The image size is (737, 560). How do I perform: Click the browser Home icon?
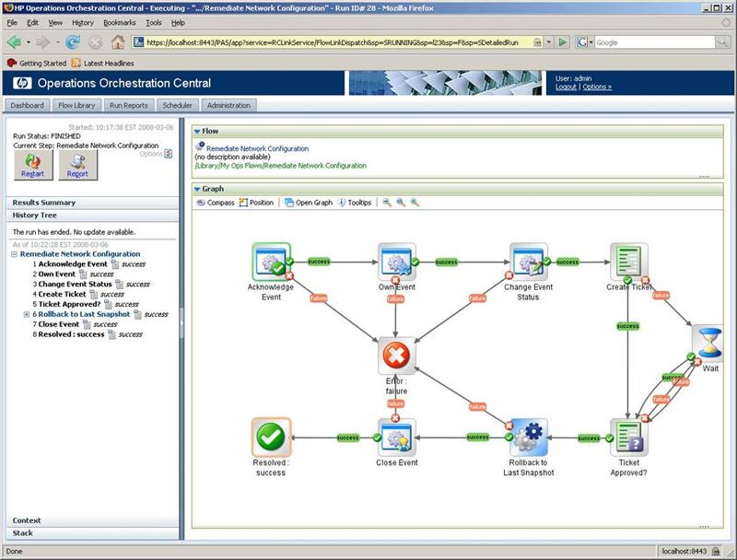(118, 42)
